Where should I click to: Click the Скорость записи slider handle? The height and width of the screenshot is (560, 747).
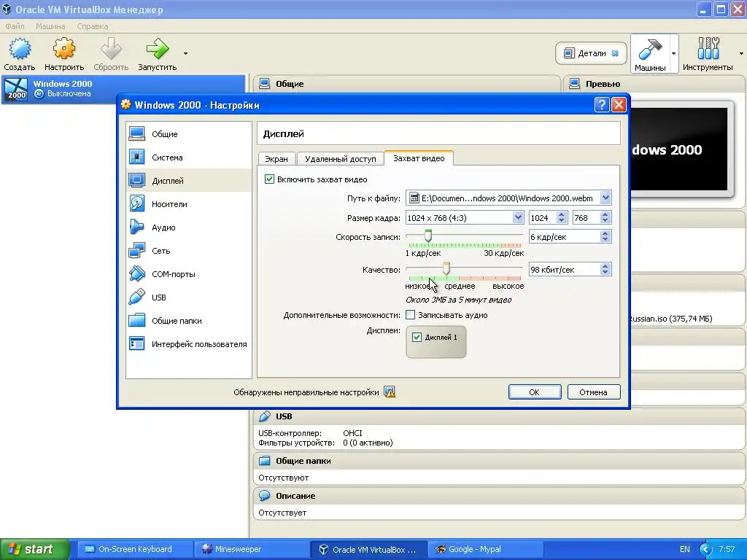coord(427,236)
